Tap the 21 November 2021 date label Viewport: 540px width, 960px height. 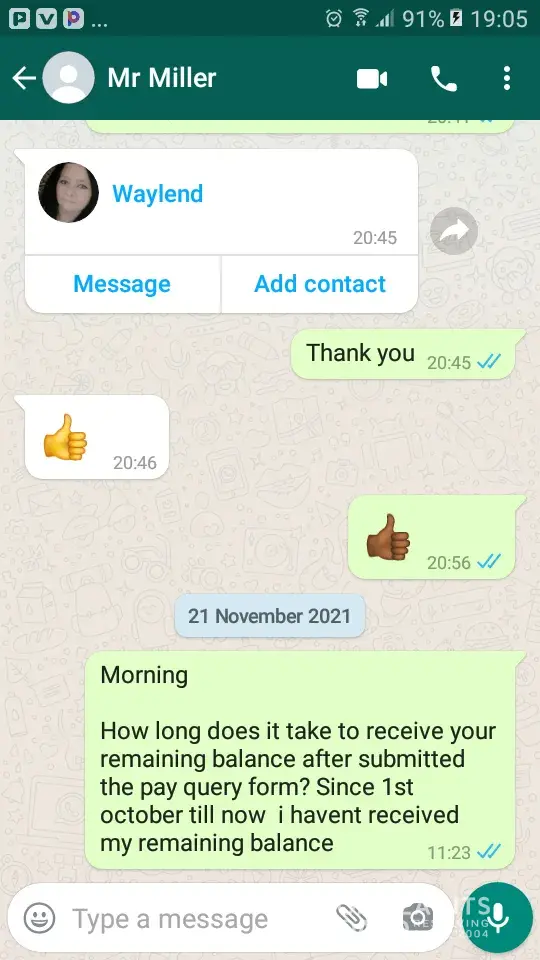269,615
